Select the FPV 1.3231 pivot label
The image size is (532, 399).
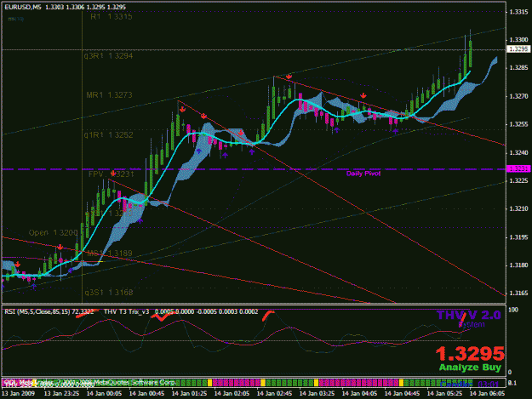[x=112, y=174]
